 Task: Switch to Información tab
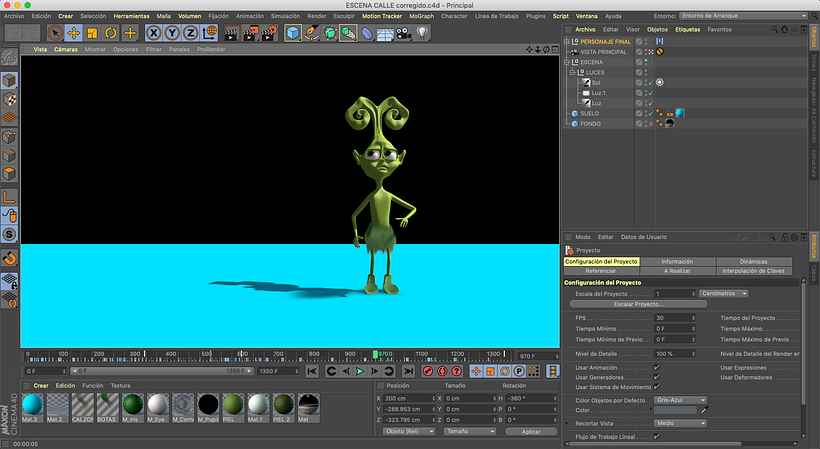[x=677, y=261]
